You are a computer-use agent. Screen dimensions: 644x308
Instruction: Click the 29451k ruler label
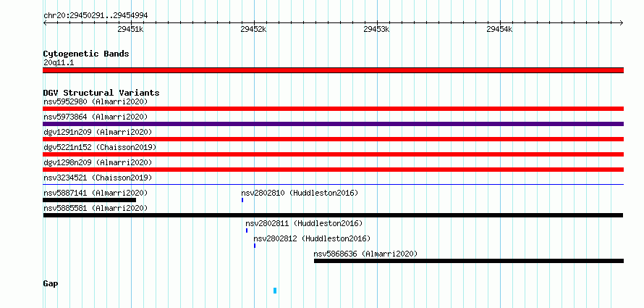click(130, 29)
